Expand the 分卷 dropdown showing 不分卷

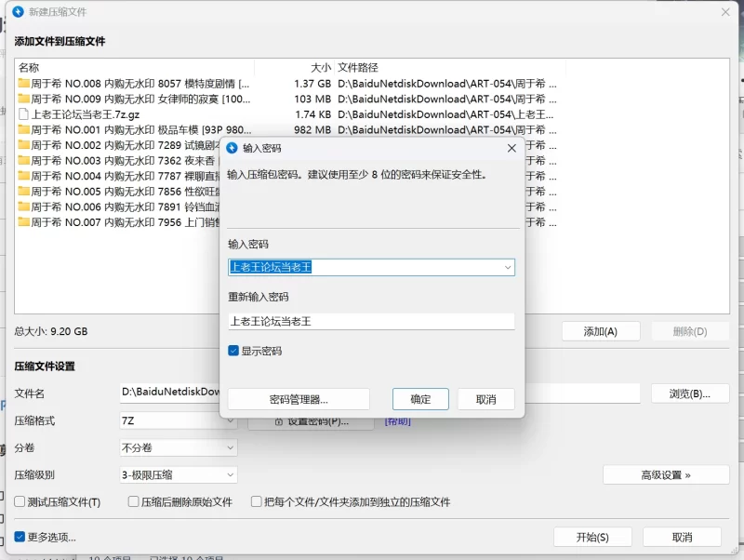pos(231,447)
